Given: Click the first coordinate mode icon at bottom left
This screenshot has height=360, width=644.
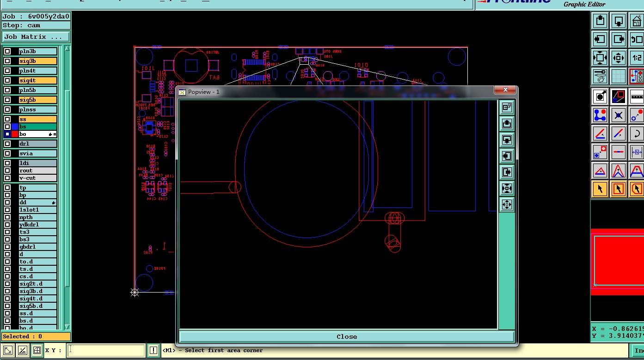Looking at the screenshot, I should (x=7, y=350).
